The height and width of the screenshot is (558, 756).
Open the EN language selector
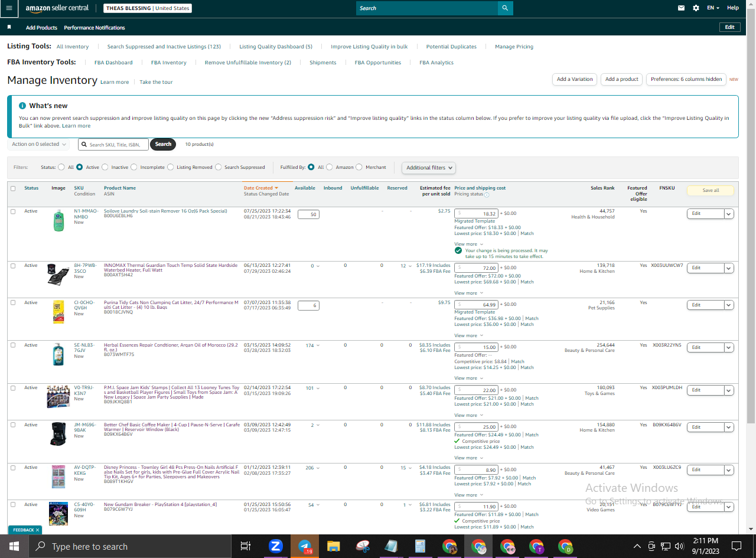click(713, 8)
